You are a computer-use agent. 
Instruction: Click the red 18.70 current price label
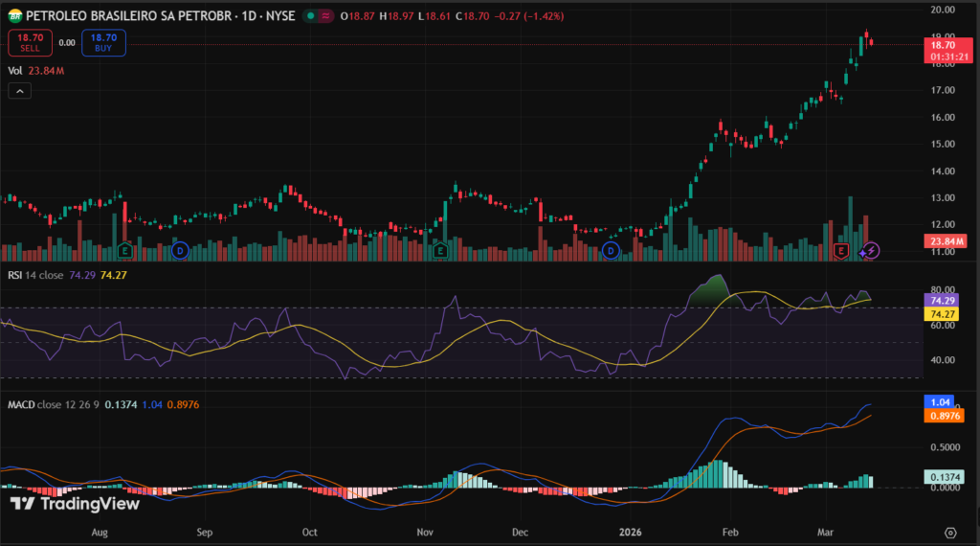[x=943, y=44]
